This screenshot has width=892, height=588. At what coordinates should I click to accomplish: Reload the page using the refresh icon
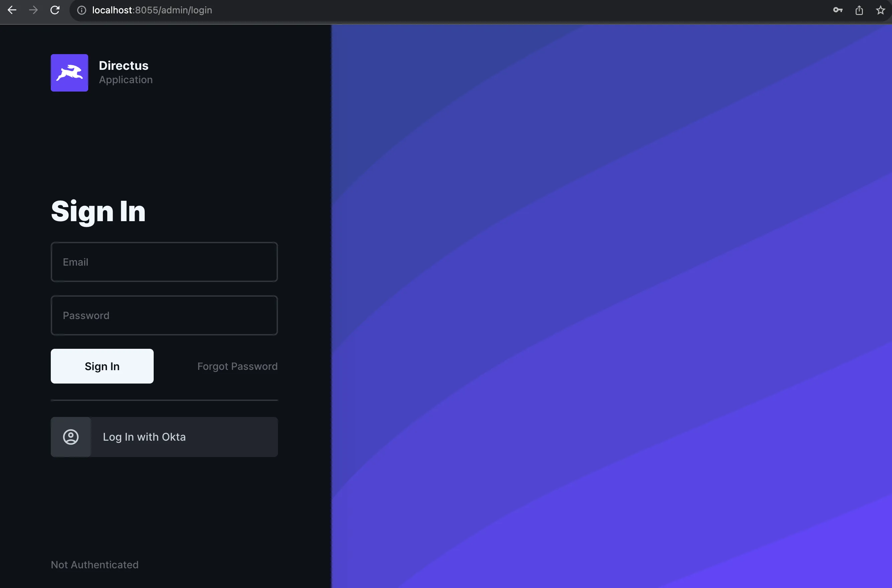point(55,10)
